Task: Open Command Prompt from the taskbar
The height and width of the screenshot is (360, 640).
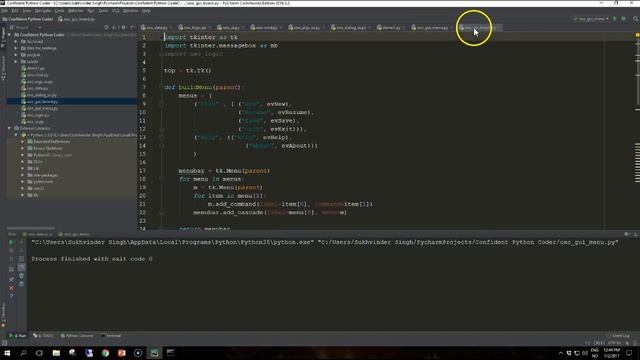Action: click(x=171, y=353)
